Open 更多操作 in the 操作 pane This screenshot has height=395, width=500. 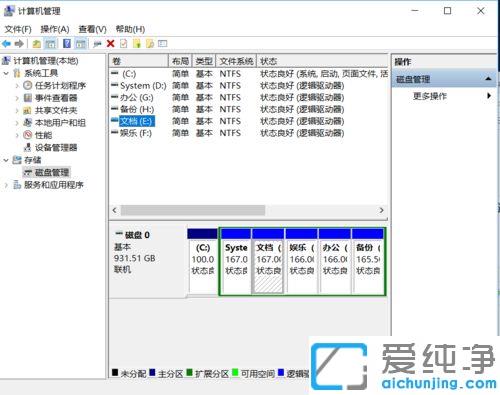tap(430, 96)
